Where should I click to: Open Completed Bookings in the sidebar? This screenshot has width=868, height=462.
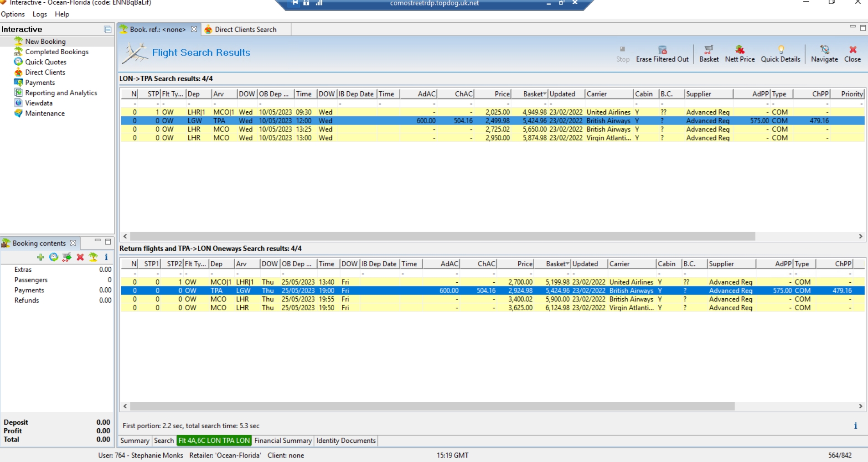coord(57,52)
